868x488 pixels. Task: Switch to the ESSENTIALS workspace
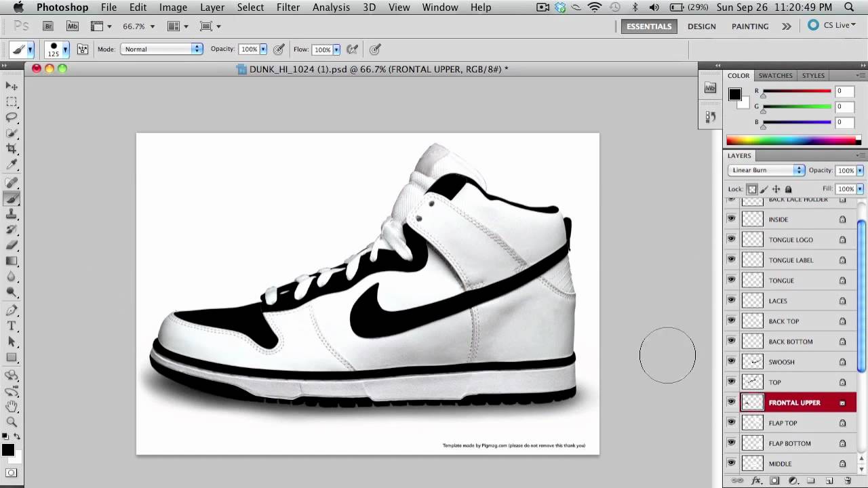649,26
